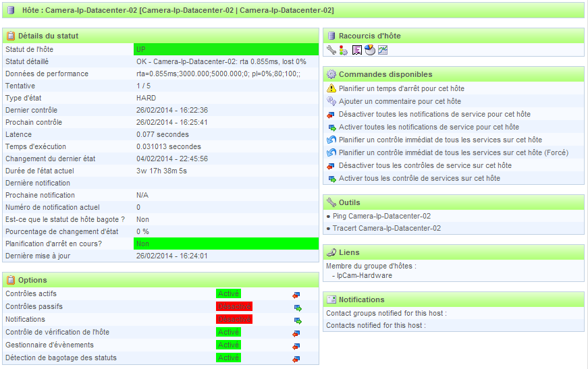Open host reporting via the pie chart shortcut
This screenshot has height=369, width=588.
[x=370, y=50]
